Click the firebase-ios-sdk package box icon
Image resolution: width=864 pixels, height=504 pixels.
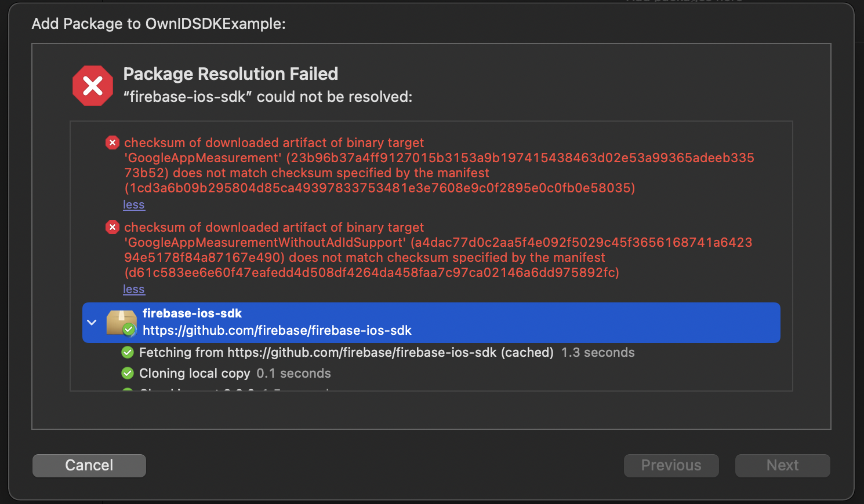[121, 323]
